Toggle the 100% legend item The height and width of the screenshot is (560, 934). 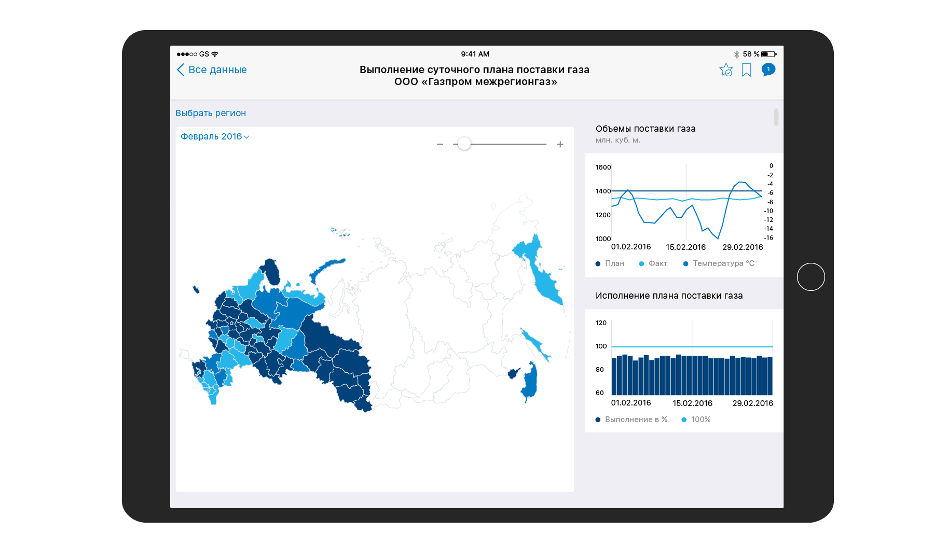pos(696,419)
